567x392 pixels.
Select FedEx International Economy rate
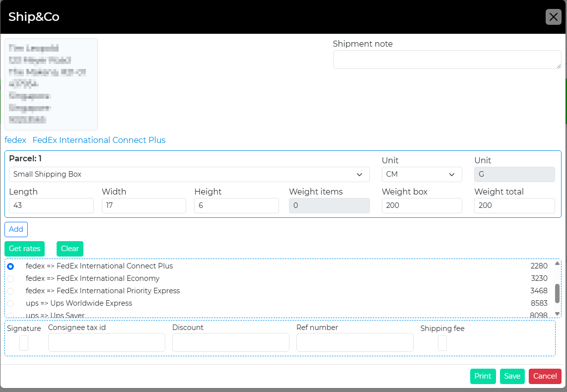[x=11, y=279]
